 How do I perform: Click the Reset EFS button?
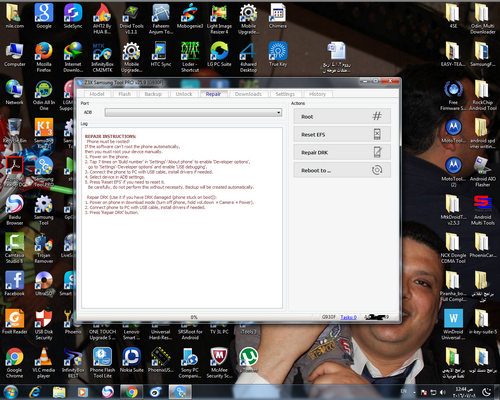pyautogui.click(x=342, y=134)
